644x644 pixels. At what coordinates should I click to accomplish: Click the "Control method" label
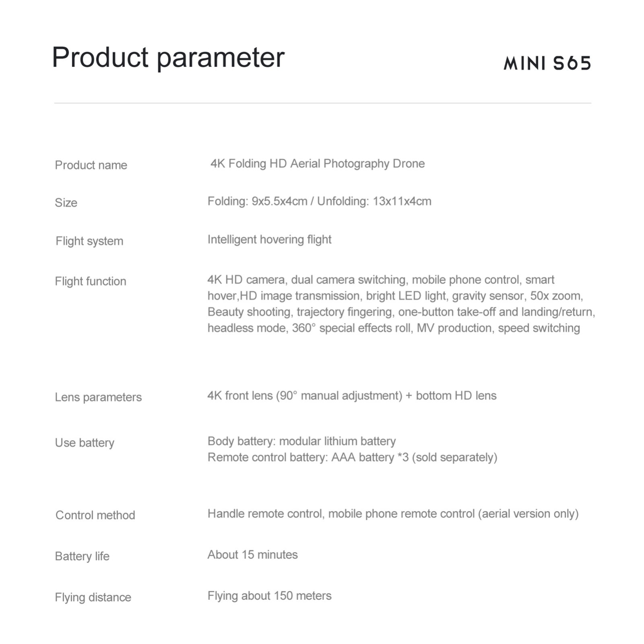(x=95, y=515)
